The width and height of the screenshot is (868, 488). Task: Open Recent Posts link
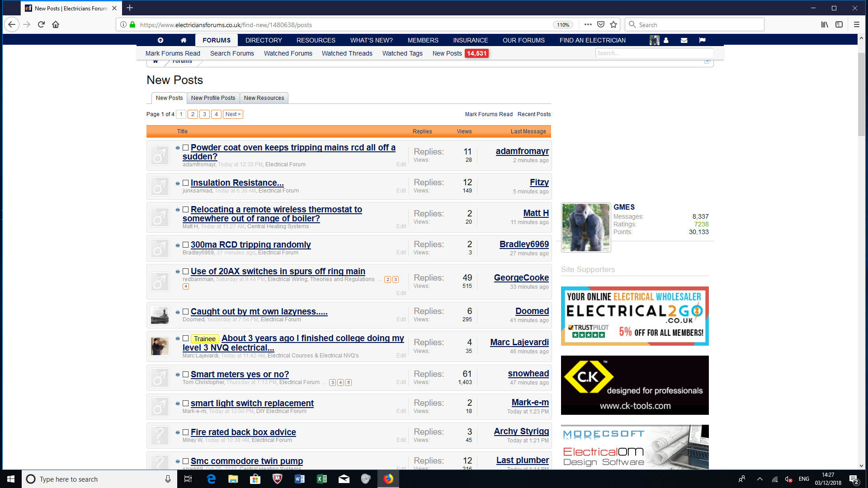pyautogui.click(x=534, y=114)
